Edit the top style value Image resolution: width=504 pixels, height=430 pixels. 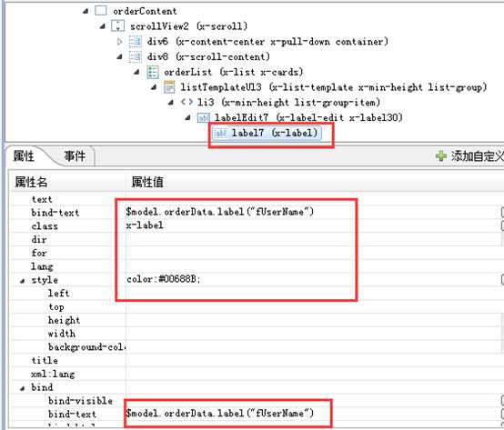tap(313, 306)
